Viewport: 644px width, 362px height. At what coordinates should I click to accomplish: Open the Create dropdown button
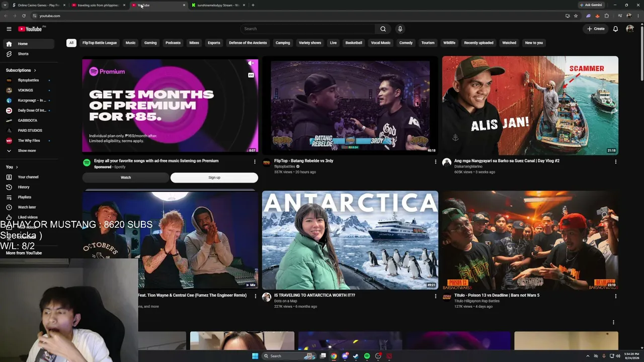click(596, 29)
